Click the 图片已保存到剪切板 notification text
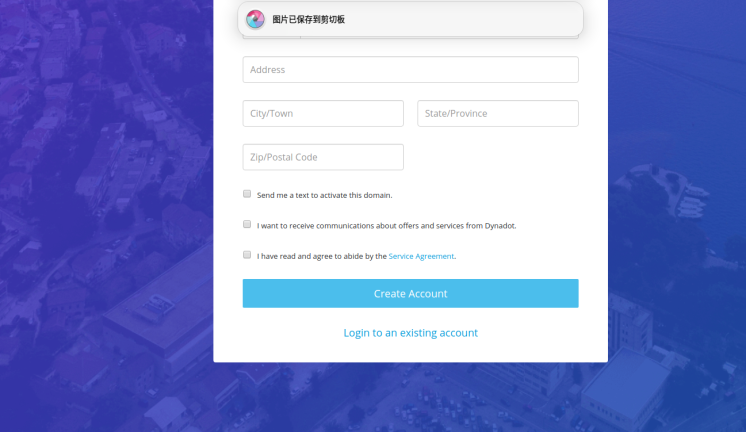This screenshot has width=746, height=432. [308, 19]
